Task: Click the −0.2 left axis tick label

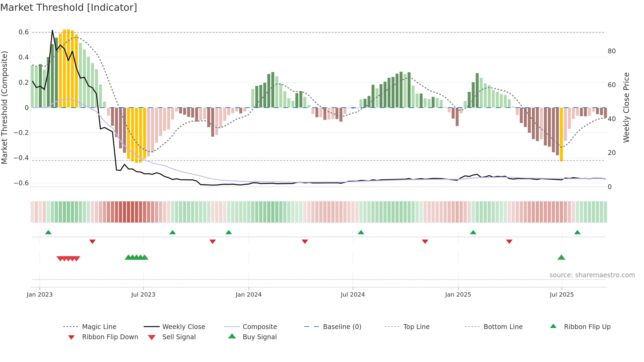Action: coord(21,133)
